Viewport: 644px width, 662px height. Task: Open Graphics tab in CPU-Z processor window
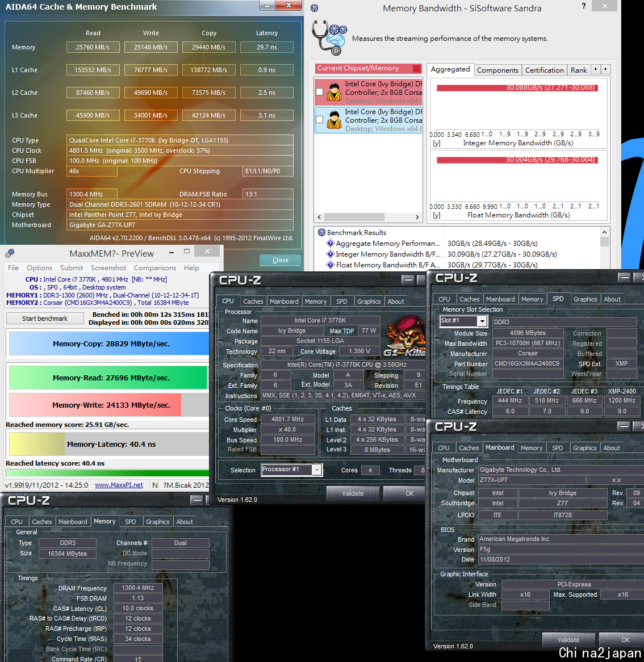tap(369, 301)
